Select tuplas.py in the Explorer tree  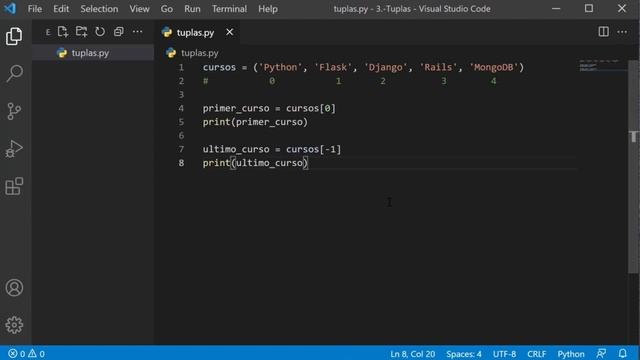click(93, 53)
